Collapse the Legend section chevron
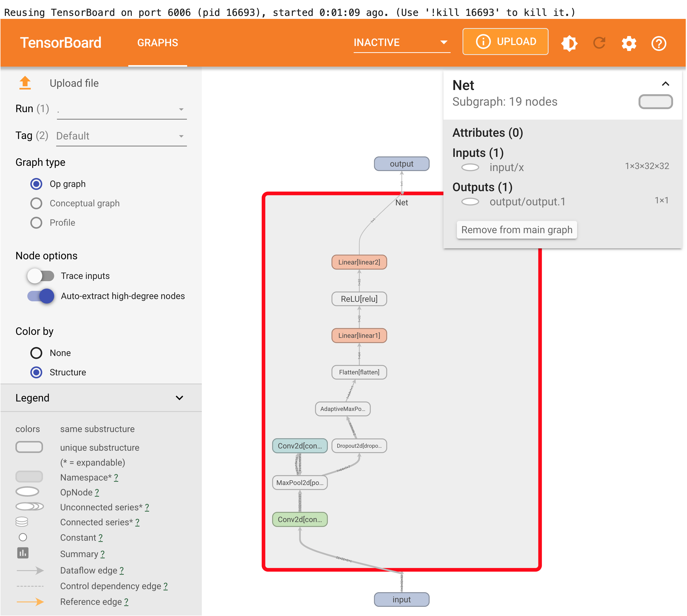687x616 pixels. pos(179,398)
